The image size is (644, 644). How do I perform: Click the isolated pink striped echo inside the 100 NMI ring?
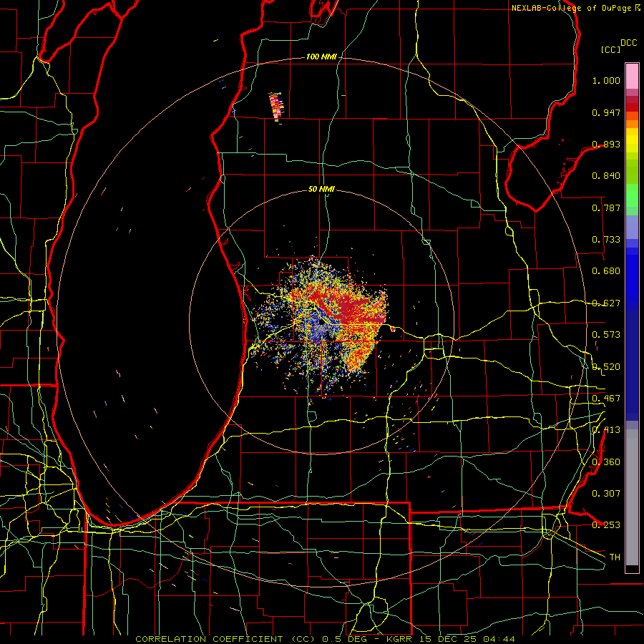[276, 107]
